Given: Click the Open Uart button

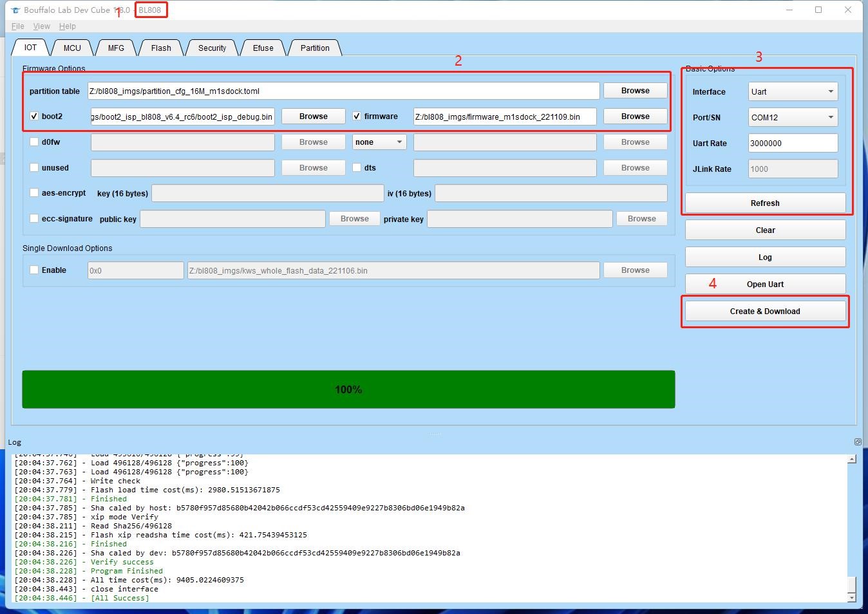Looking at the screenshot, I should pos(765,284).
